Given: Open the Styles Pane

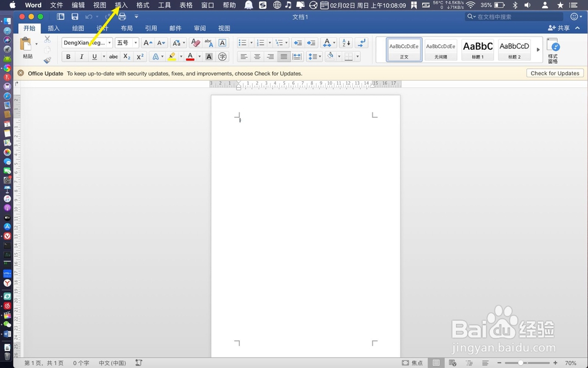Looking at the screenshot, I should tap(553, 51).
